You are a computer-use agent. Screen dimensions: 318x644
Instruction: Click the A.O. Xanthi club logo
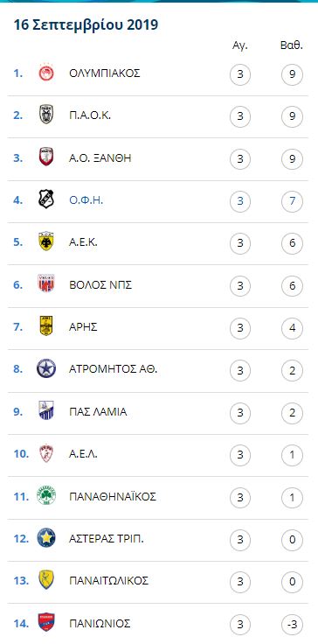46,158
